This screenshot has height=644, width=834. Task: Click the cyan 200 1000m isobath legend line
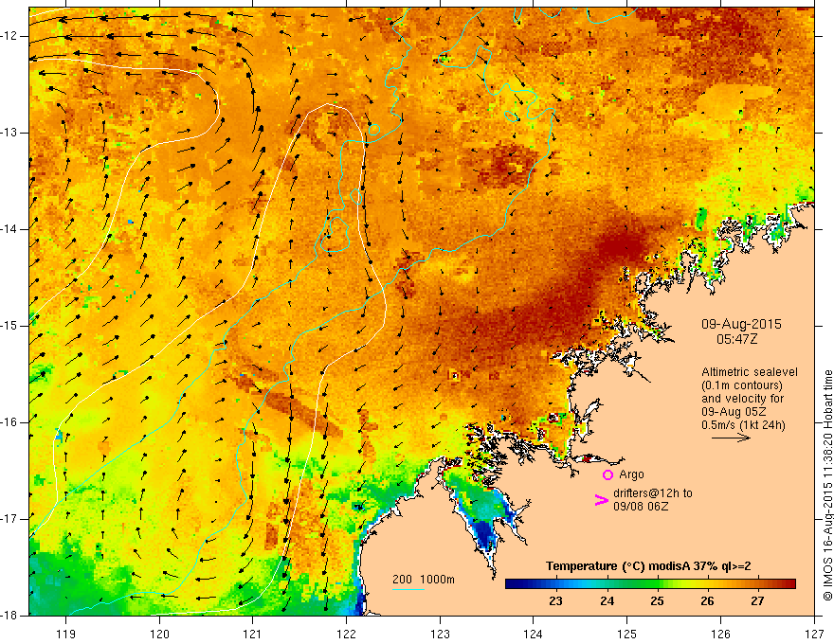(408, 589)
